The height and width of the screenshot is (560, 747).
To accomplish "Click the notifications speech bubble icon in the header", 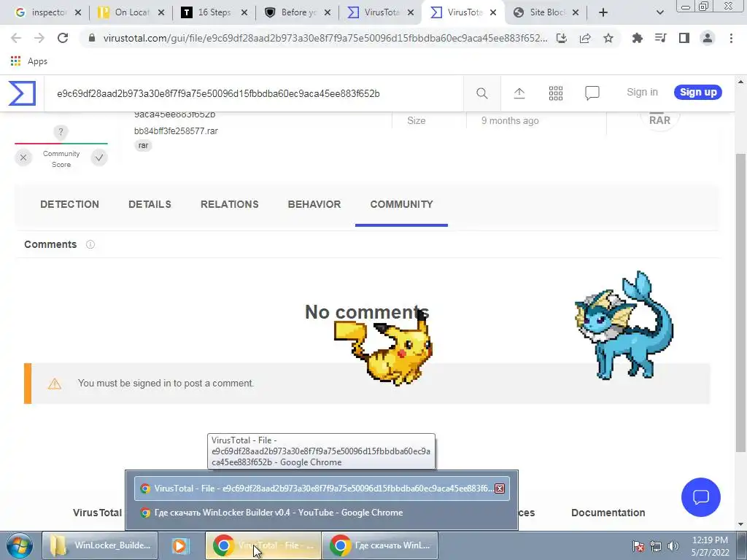I will click(592, 93).
